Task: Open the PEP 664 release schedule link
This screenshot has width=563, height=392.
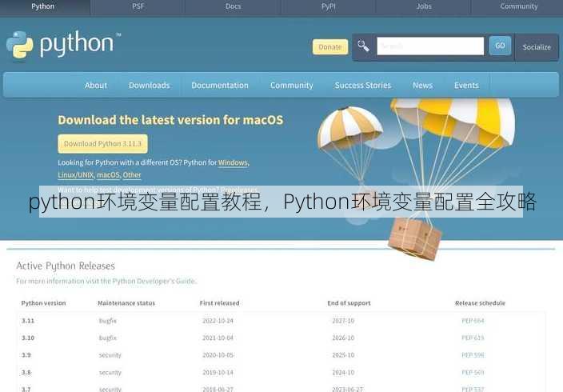Action: coord(473,321)
